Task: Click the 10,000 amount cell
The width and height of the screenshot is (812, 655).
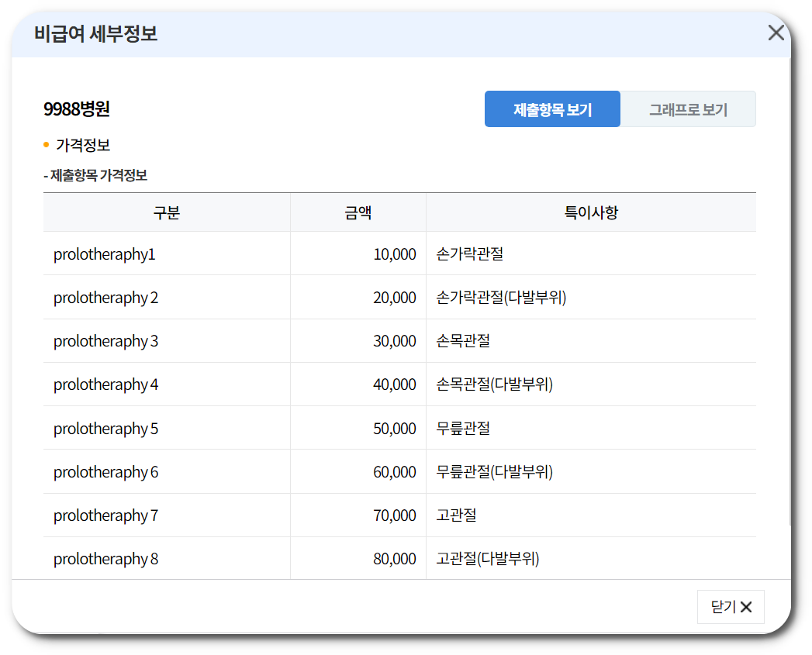Action: tap(389, 253)
